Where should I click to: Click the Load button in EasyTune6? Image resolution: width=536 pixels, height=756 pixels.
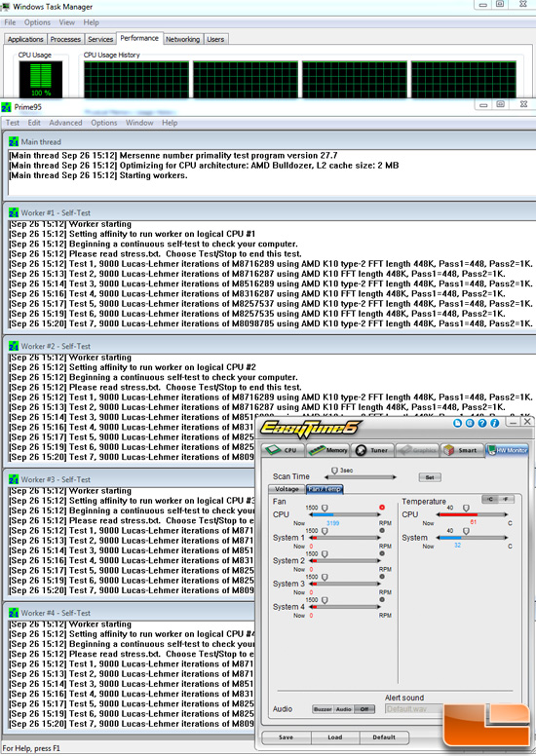(x=335, y=737)
